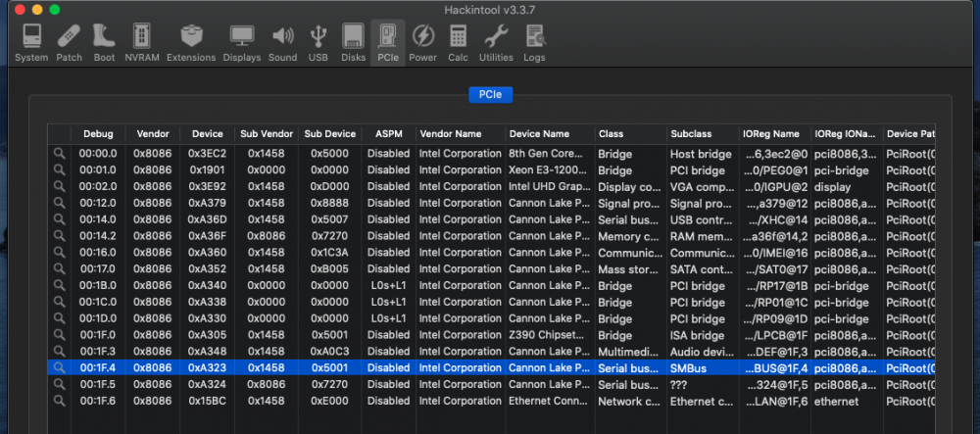
Task: Select the blue PCIe tab button
Action: [491, 95]
